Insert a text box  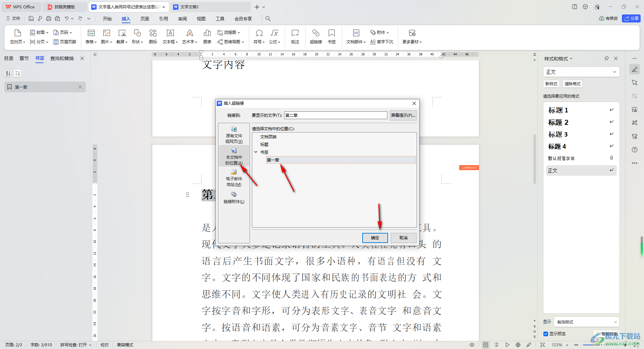point(170,36)
